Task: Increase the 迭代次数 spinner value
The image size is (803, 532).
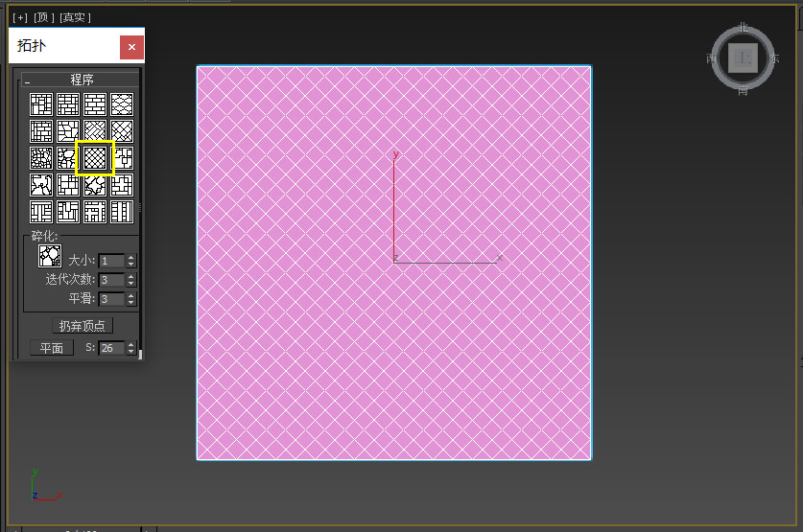Action: [131, 277]
